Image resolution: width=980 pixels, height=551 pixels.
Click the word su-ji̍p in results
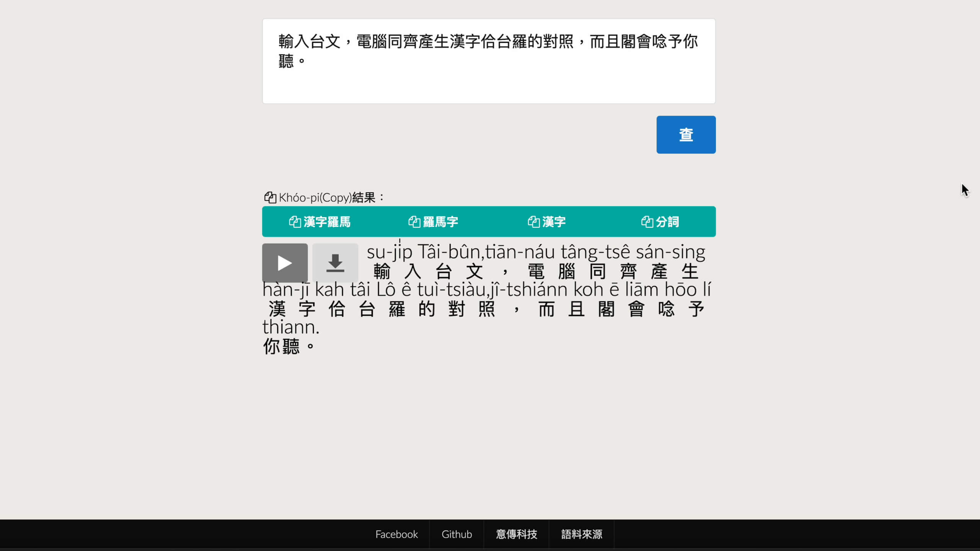[389, 252]
